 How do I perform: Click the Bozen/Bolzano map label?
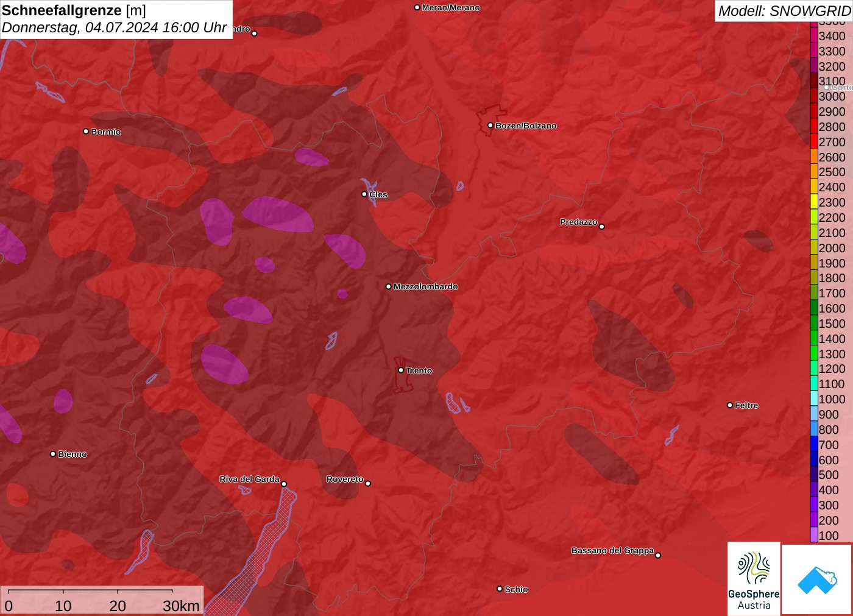[x=526, y=126]
